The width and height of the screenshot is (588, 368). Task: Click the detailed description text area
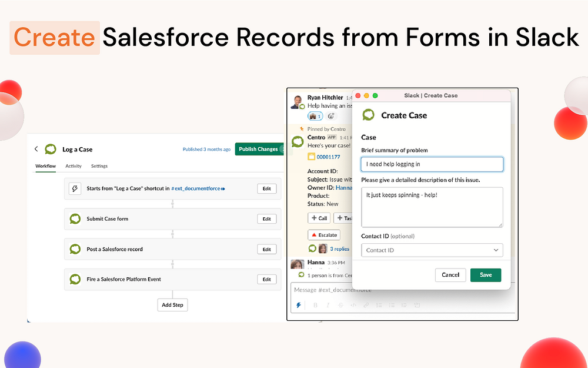[x=432, y=207]
